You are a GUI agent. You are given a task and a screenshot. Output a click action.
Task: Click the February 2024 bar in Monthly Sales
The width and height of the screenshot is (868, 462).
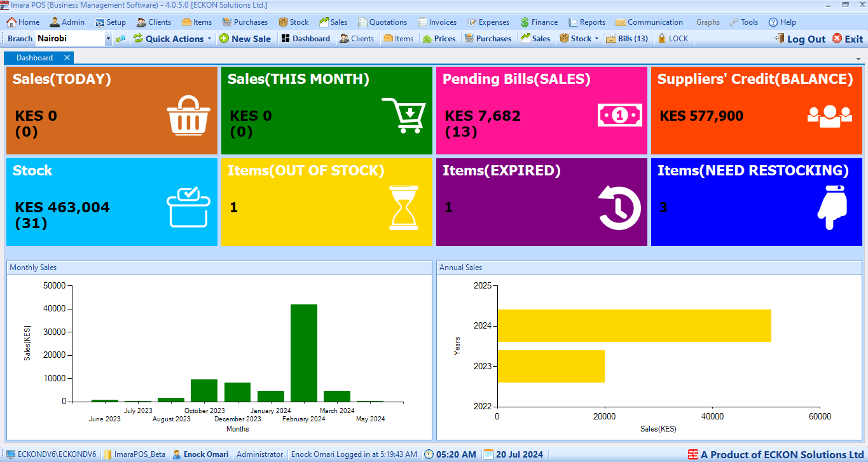tap(303, 353)
